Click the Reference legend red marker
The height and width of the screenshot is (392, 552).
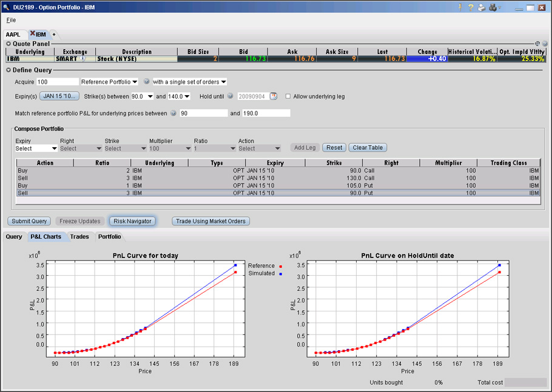coord(281,267)
